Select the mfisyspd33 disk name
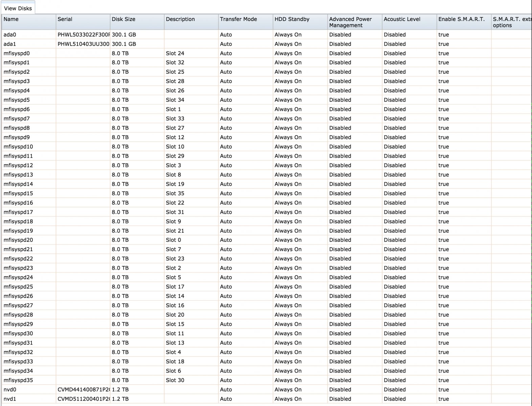The width and height of the screenshot is (532, 406). pos(18,362)
